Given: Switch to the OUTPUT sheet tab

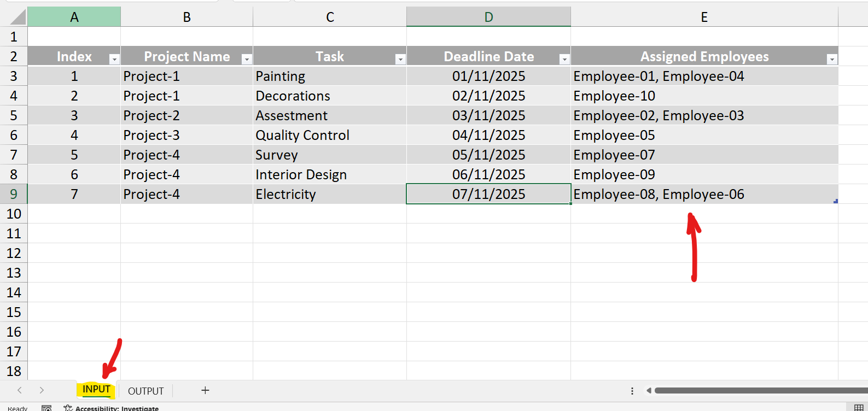Looking at the screenshot, I should (x=145, y=391).
